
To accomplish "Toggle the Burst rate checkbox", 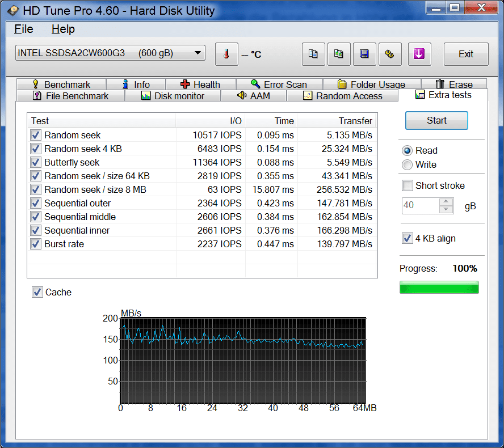I will point(36,244).
